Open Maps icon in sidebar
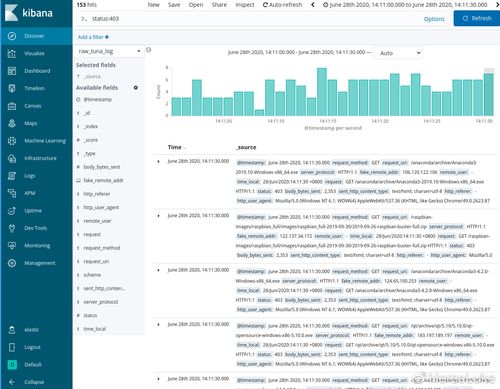Screen dimensions: 500x389 coord(12,123)
